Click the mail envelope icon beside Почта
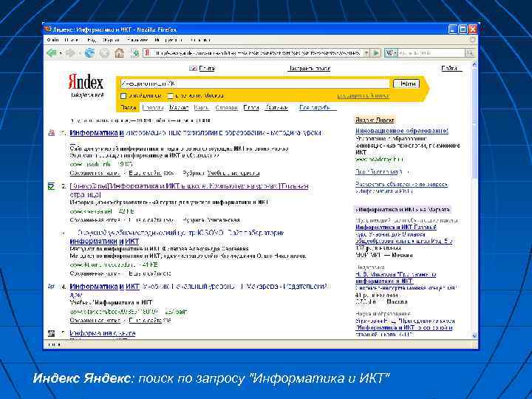Viewport: 532px width, 399px height. (x=193, y=68)
